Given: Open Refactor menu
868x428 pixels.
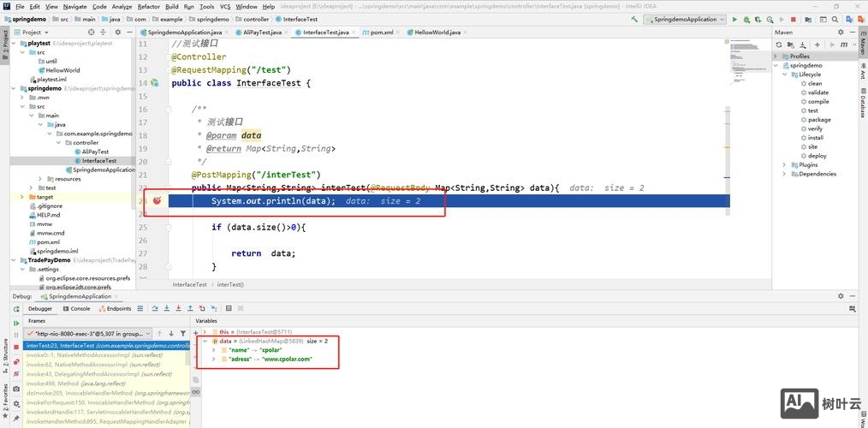Looking at the screenshot, I should (148, 7).
